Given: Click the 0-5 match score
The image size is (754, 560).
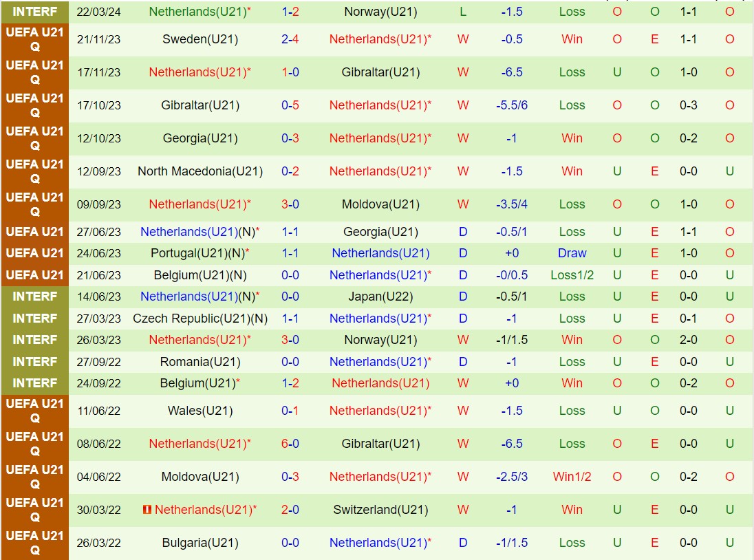Looking at the screenshot, I should pos(290,105).
